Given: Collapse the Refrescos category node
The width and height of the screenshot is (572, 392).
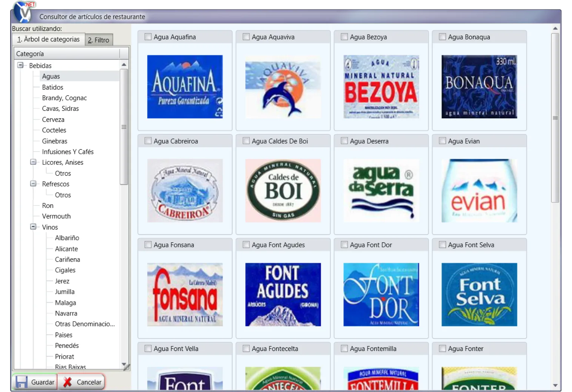Looking at the screenshot, I should 34,184.
